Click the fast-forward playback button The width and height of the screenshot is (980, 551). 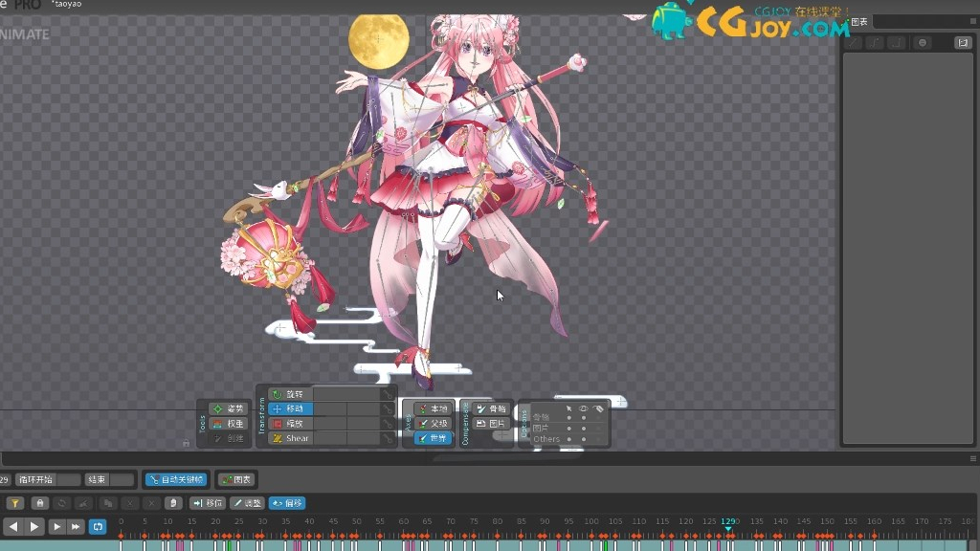[76, 527]
